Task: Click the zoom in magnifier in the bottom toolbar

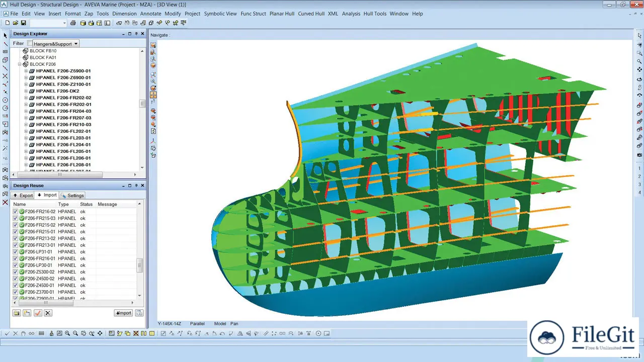Action: 67,333
